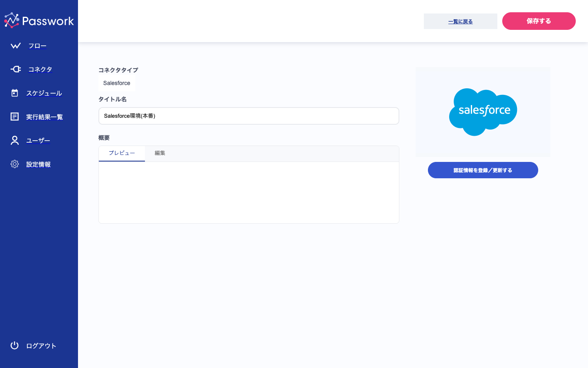This screenshot has width=588, height=368.
Task: Click the Salesforce logo image
Action: pyautogui.click(x=483, y=112)
